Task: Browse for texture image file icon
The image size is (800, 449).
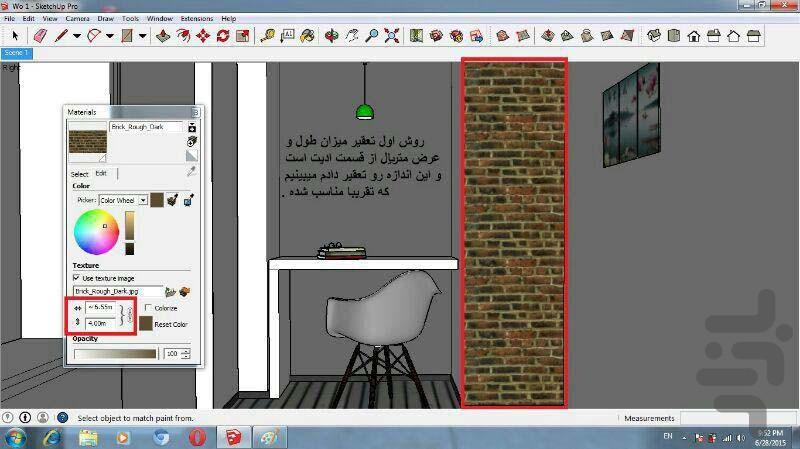Action: click(x=170, y=291)
